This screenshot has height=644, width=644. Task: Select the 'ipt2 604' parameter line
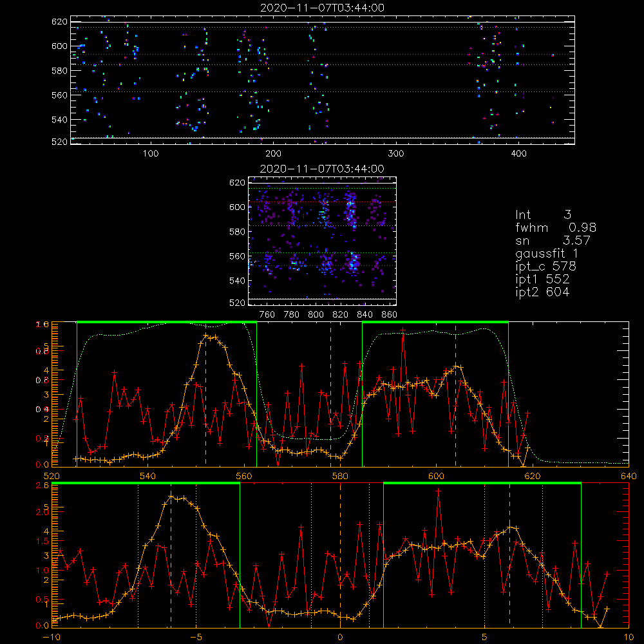coord(542,292)
